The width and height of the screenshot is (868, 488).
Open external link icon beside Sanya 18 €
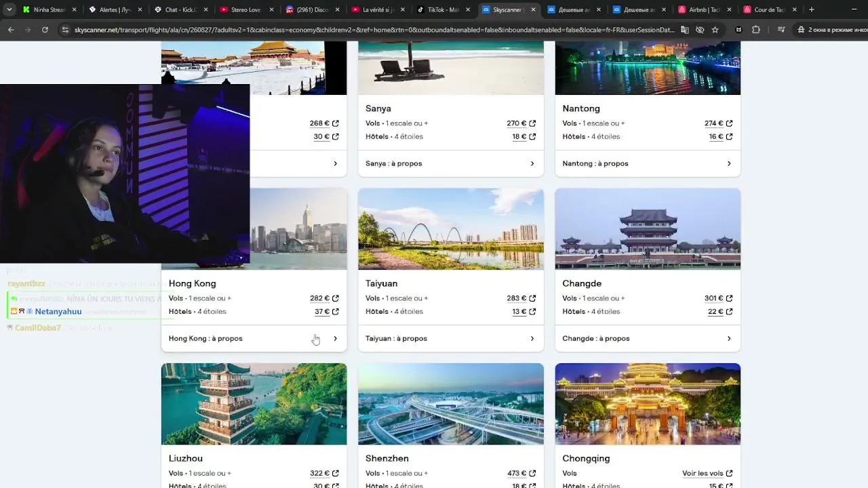[x=532, y=136]
